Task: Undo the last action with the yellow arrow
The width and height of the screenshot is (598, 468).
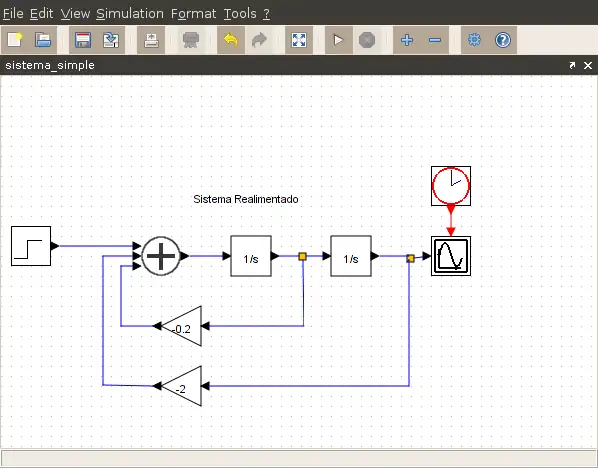Action: (x=231, y=40)
